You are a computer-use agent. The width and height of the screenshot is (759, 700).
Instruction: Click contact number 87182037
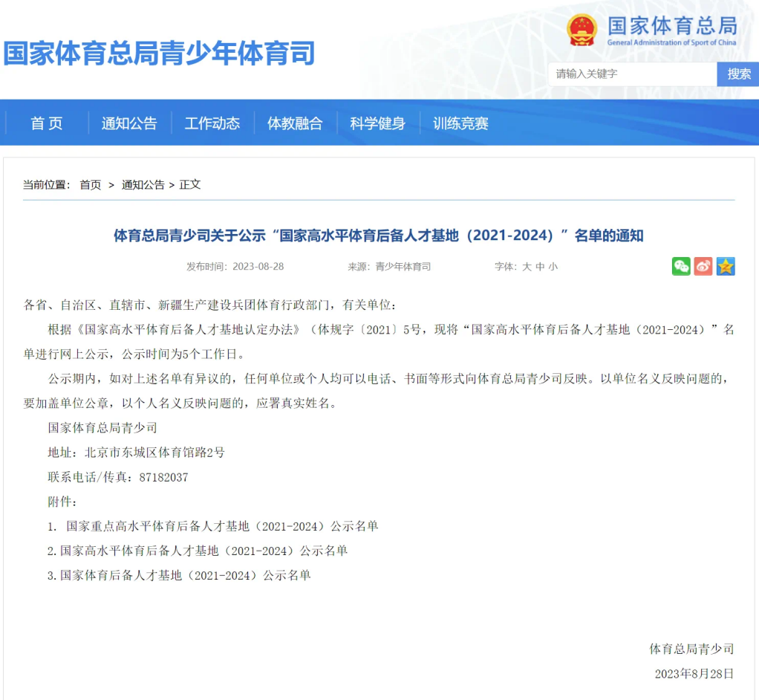click(163, 477)
